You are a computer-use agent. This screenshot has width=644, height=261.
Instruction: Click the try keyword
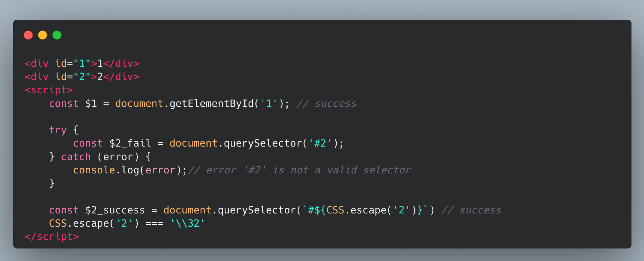coord(58,130)
